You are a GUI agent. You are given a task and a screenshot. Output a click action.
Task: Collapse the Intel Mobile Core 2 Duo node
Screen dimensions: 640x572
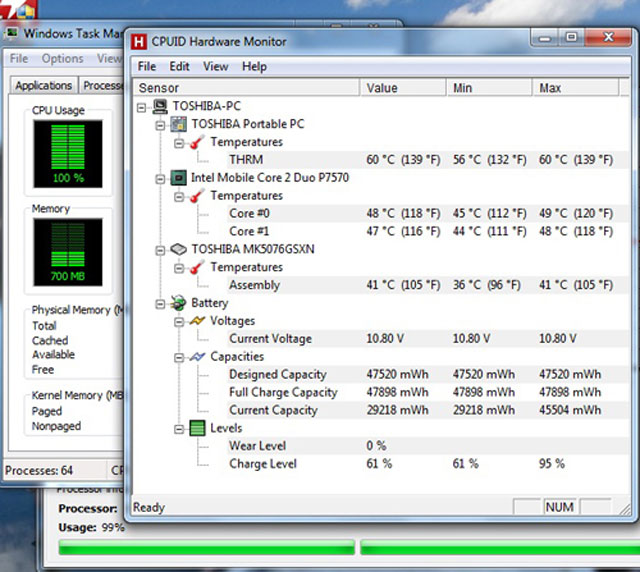click(160, 179)
